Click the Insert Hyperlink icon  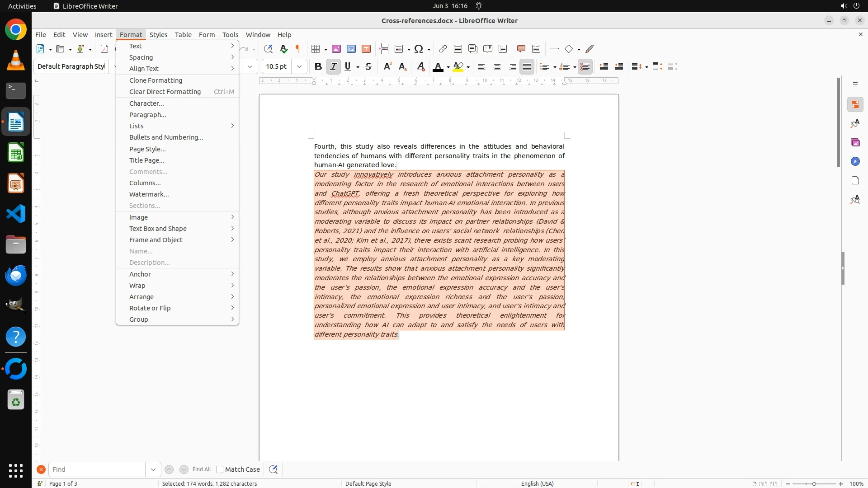(x=443, y=49)
